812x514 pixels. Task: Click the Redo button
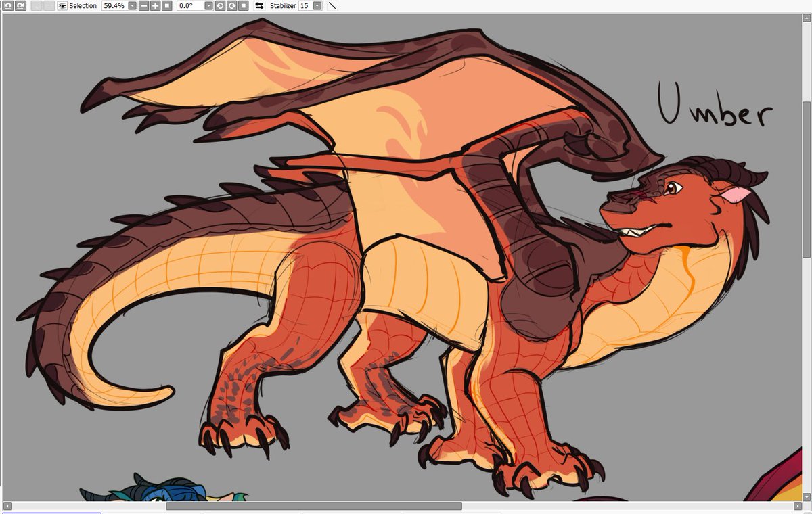(x=20, y=5)
